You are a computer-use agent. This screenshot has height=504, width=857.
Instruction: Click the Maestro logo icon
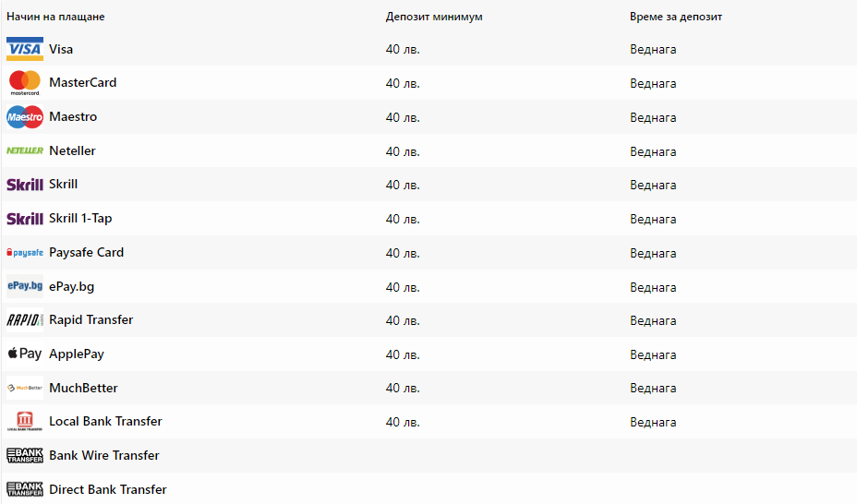(25, 117)
